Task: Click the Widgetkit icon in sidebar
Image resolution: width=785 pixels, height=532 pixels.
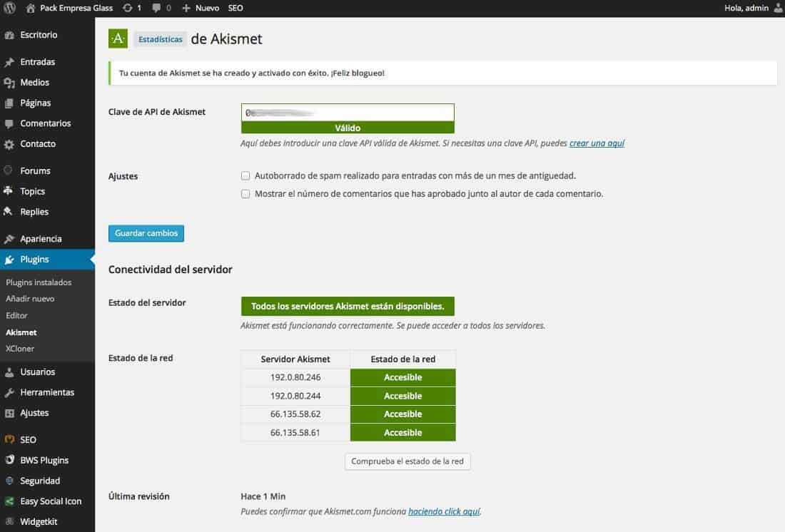Action: 9,522
